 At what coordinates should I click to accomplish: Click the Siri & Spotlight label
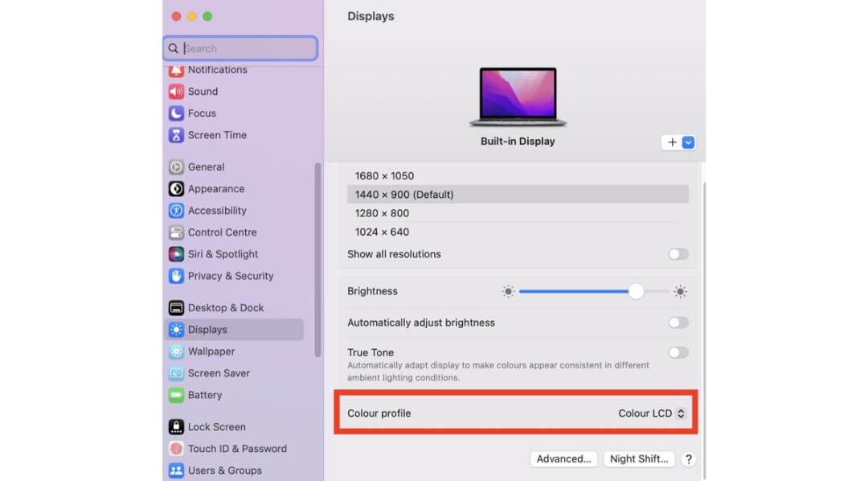[223, 254]
